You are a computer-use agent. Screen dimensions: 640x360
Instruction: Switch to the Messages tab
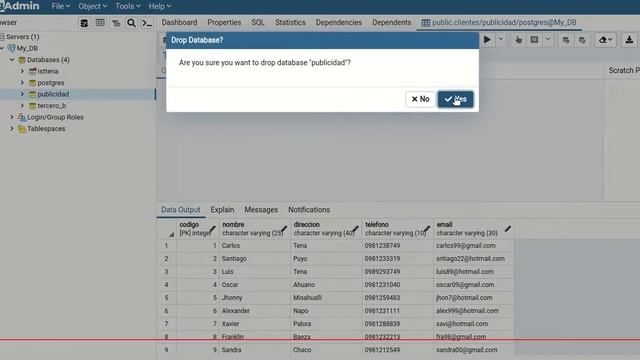point(261,210)
